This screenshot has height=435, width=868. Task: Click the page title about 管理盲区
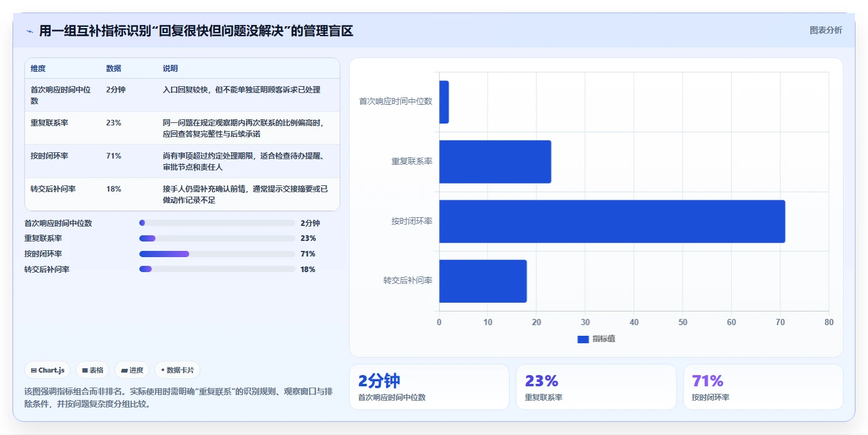pyautogui.click(x=196, y=31)
